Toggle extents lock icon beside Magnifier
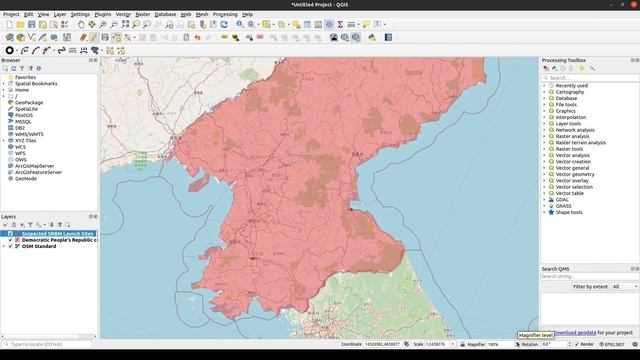640x360 pixels. coord(462,344)
